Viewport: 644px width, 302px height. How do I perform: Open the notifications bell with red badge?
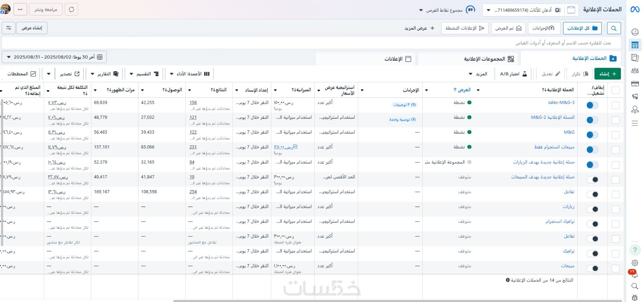tap(634, 274)
